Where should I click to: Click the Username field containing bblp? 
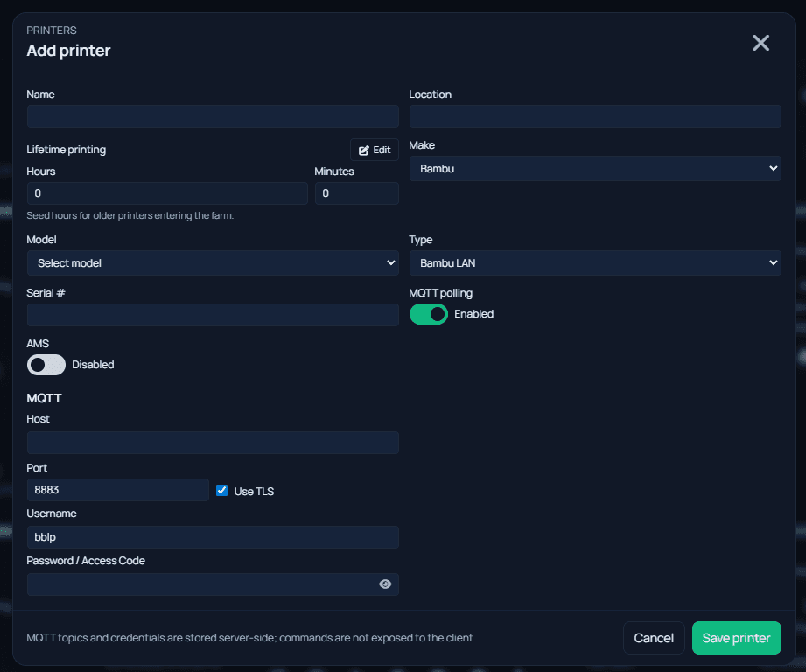point(212,536)
